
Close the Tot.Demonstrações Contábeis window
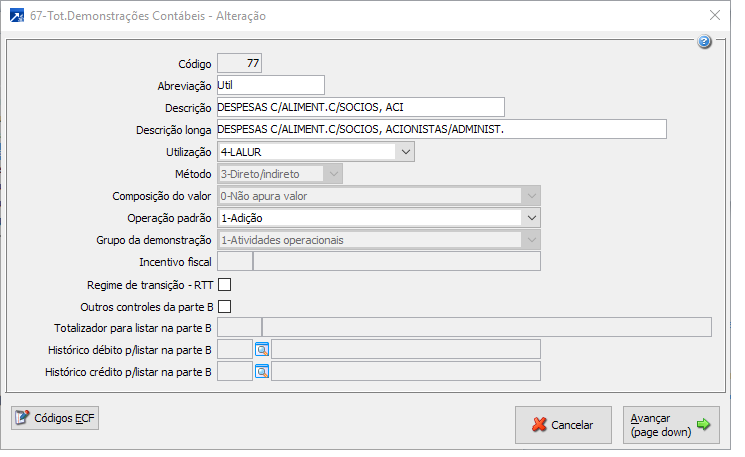(715, 16)
